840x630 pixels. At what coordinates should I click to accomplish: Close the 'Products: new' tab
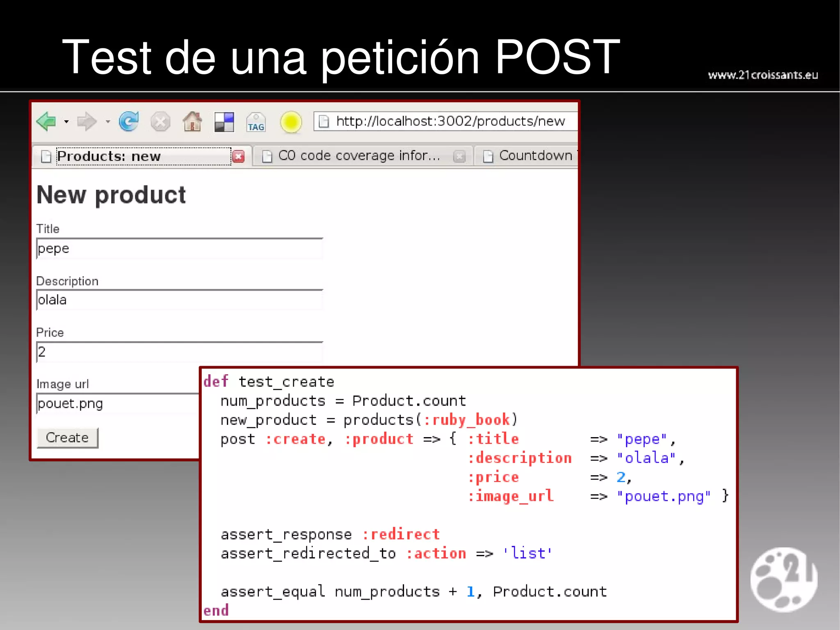[x=238, y=156]
